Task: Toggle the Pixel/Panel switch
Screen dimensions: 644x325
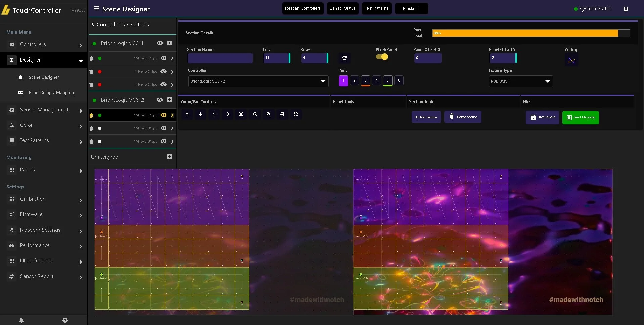Action: [x=383, y=57]
